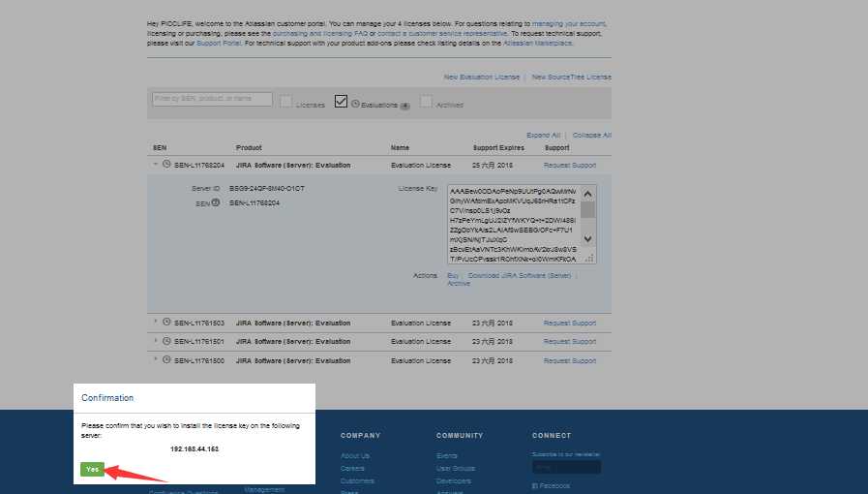
Task: Confirm license install with Yes button
Action: point(92,469)
